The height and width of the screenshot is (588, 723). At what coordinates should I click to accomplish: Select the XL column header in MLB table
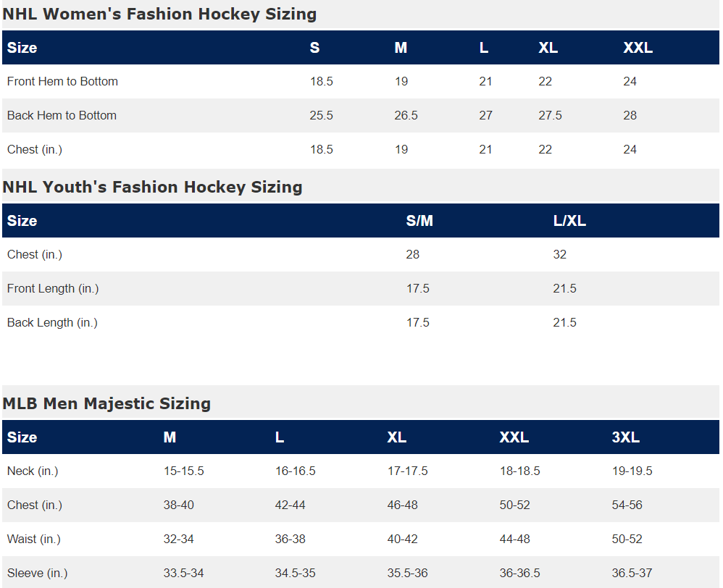396,437
